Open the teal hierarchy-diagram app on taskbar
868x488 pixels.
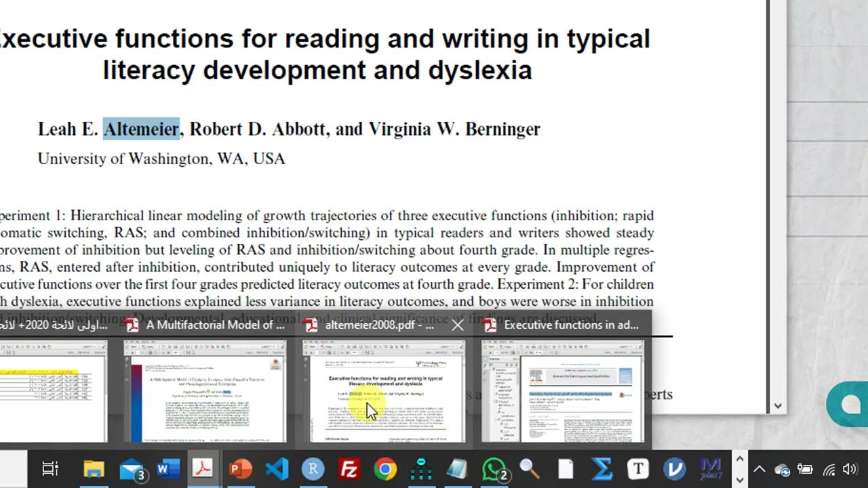click(421, 469)
